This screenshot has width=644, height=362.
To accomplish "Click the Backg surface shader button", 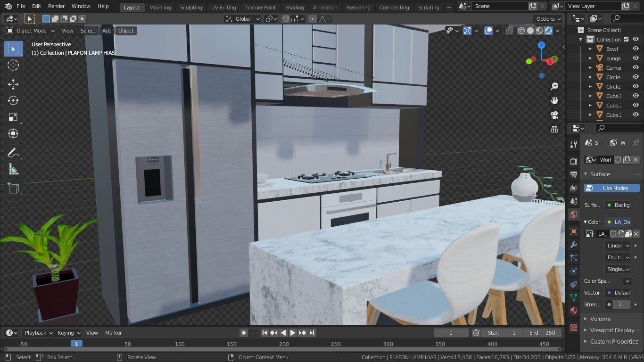I will [618, 205].
